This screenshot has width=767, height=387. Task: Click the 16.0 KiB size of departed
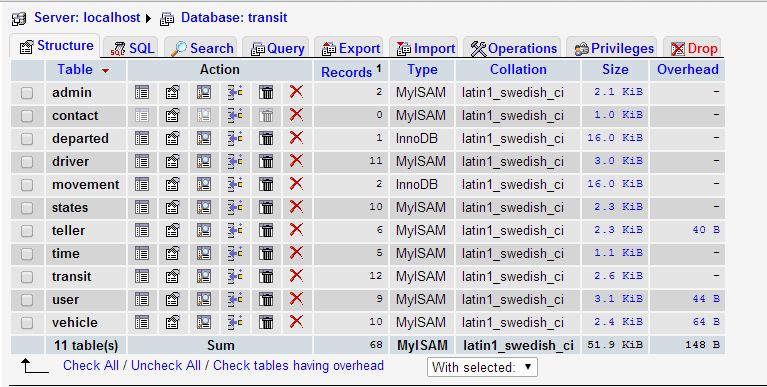(x=615, y=138)
